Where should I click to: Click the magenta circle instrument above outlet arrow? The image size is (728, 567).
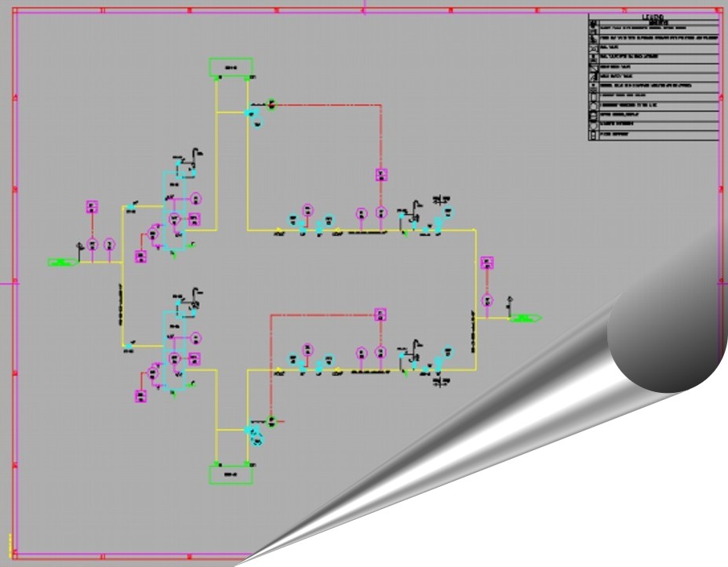487,300
